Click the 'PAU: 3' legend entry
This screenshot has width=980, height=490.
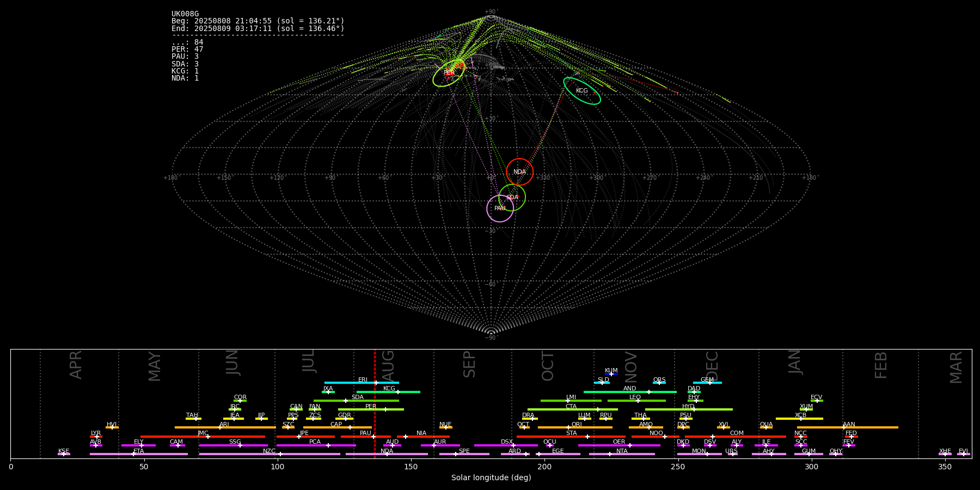click(185, 57)
